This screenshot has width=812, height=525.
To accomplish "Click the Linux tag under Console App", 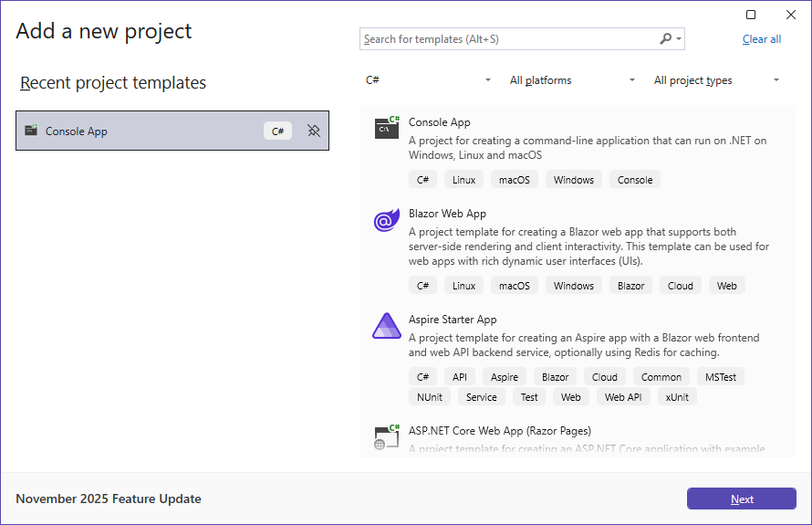I will [463, 180].
